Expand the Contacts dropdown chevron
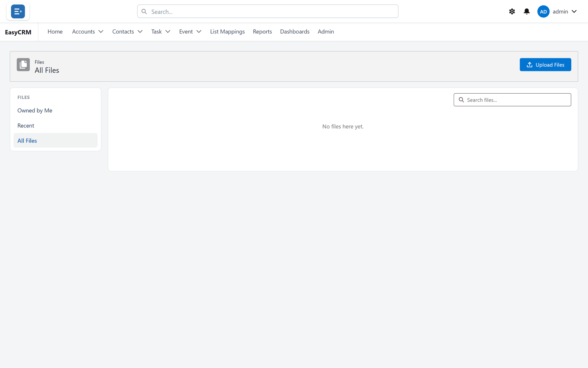The width and height of the screenshot is (588, 368). click(x=140, y=31)
